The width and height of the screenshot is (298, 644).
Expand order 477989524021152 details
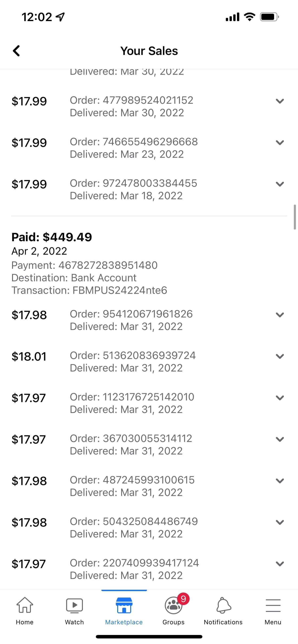pos(280,101)
